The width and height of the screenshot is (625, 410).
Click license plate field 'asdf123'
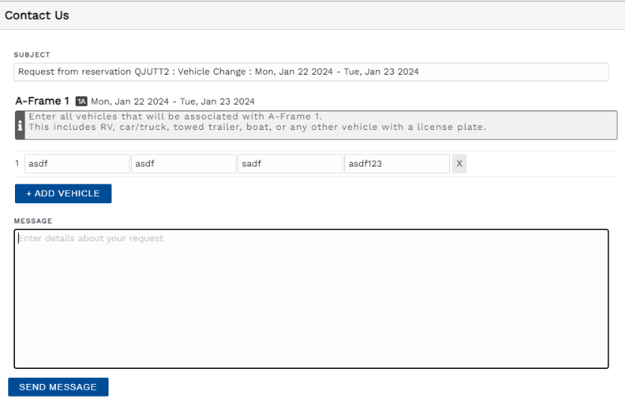pos(397,164)
